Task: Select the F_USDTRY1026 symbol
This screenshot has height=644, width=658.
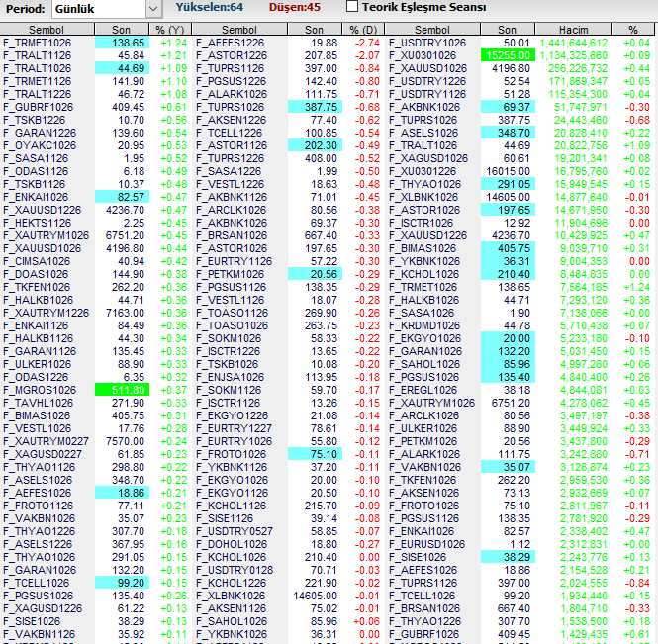Action: 427,43
